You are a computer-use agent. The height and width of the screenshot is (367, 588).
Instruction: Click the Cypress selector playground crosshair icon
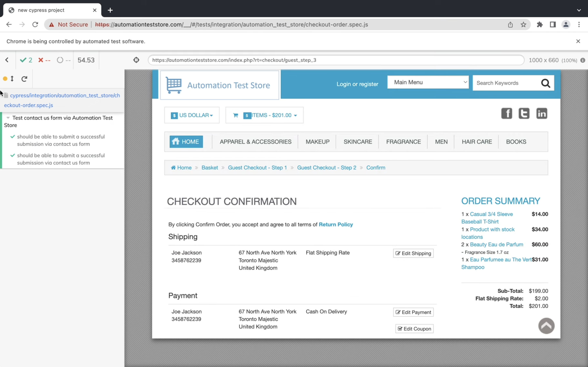pyautogui.click(x=136, y=60)
